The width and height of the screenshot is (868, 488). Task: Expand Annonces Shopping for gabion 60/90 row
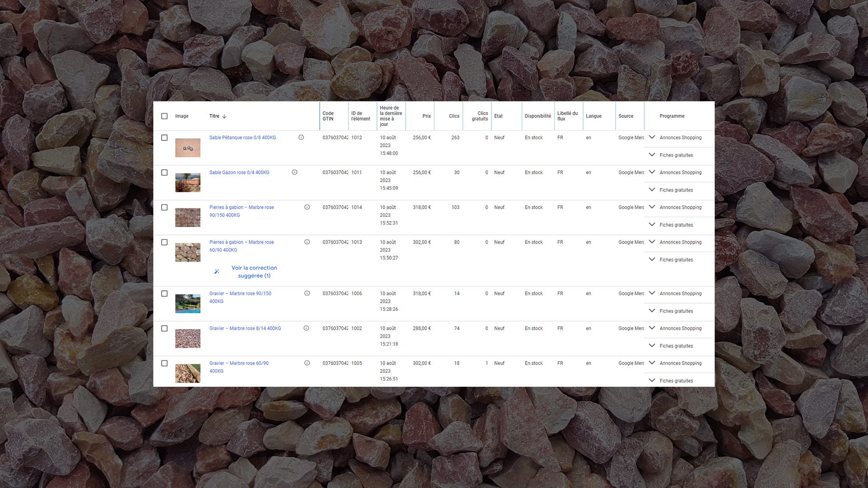click(x=652, y=241)
